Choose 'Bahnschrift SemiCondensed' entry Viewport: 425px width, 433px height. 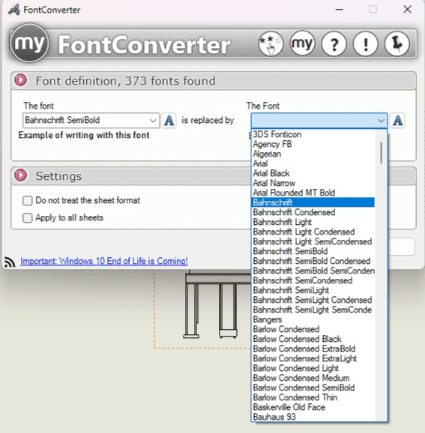(313, 280)
